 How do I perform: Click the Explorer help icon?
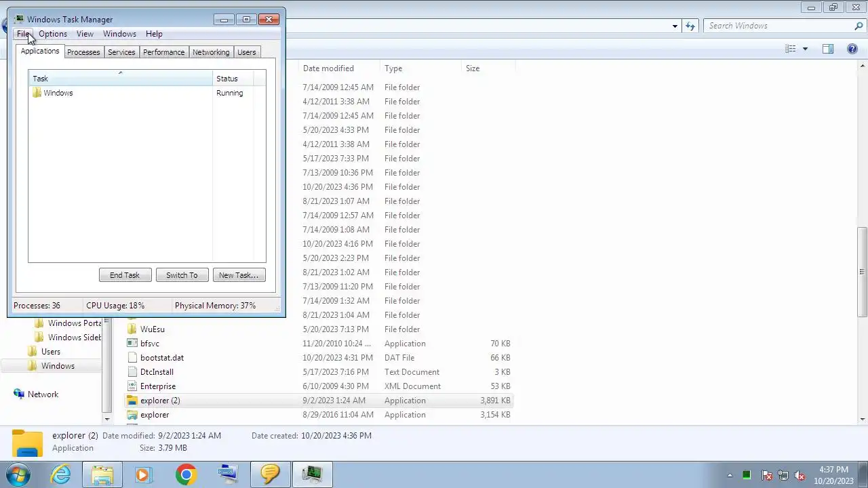click(x=852, y=49)
